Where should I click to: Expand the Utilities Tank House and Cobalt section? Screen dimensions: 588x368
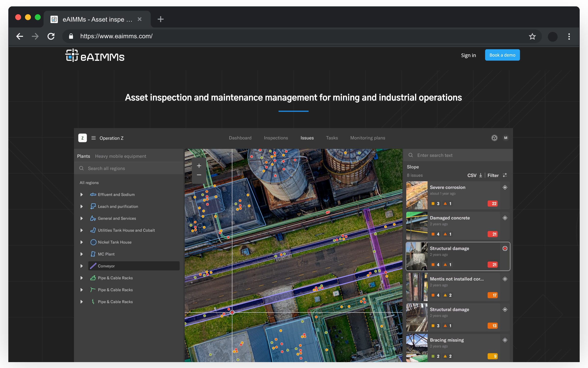click(x=82, y=230)
